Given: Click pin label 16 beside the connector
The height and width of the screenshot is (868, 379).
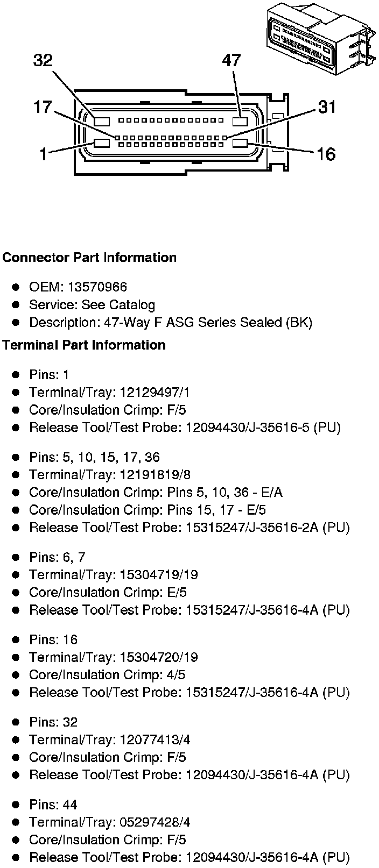Looking at the screenshot, I should [326, 154].
